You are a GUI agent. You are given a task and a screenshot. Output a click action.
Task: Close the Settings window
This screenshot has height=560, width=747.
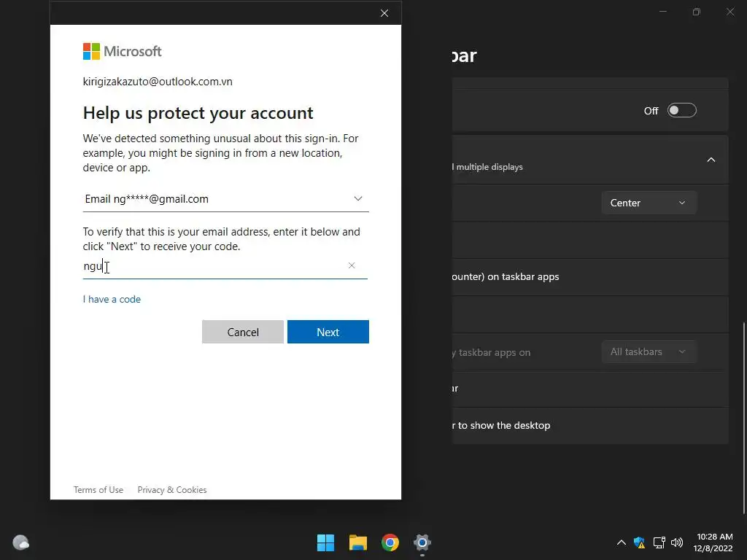click(x=729, y=12)
